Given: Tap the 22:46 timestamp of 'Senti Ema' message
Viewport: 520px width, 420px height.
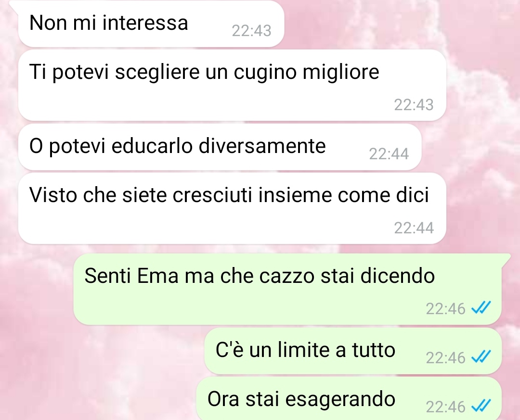Looking at the screenshot, I should 446,308.
